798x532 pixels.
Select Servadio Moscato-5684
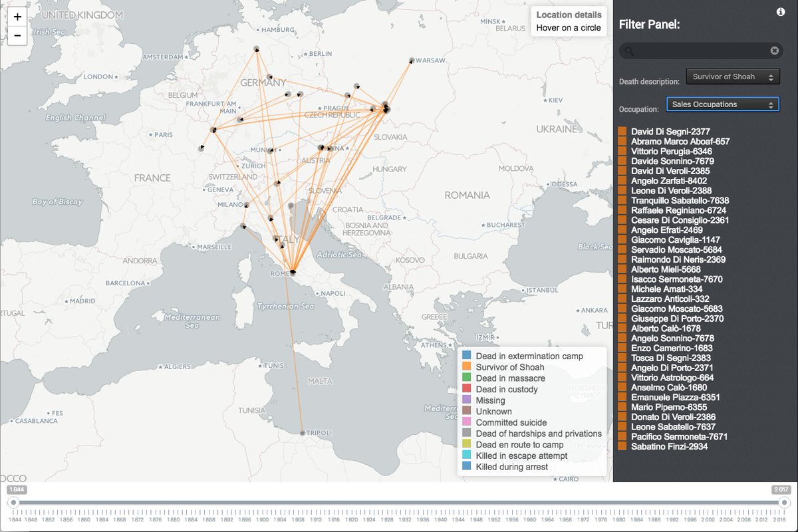[x=677, y=249]
